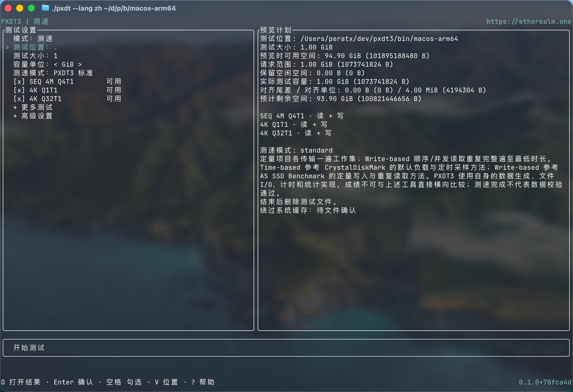Click the 预计剩余空间 93.90 GiB line
Screen dimensions: 573x392
pos(341,99)
